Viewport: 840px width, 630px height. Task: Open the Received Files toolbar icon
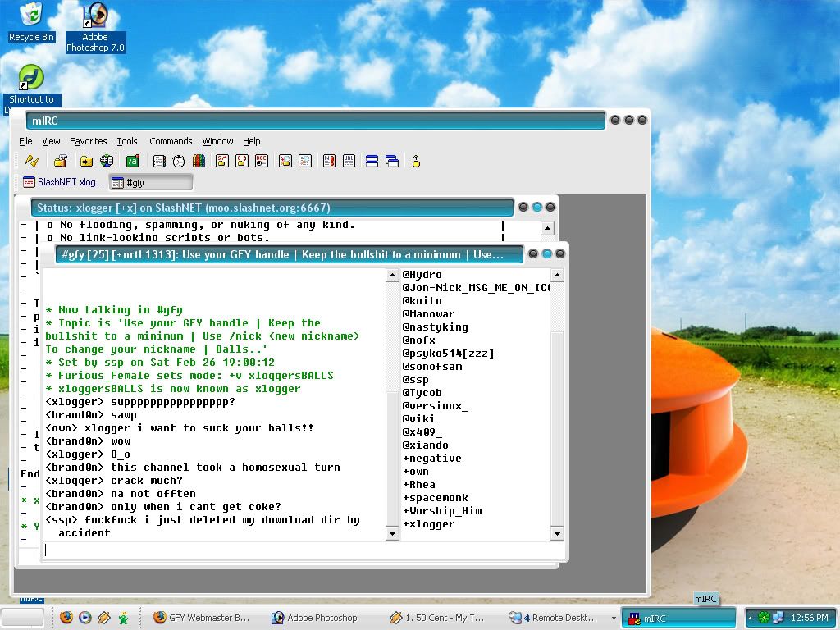tap(285, 161)
